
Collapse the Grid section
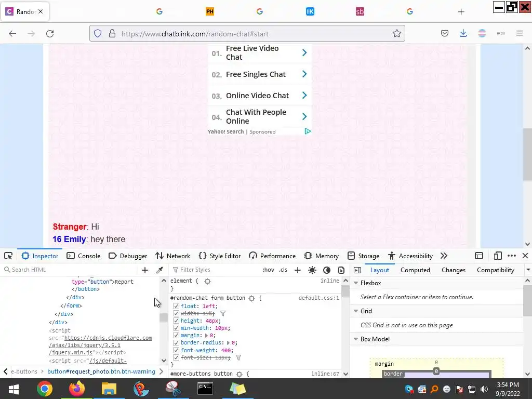[356, 311]
